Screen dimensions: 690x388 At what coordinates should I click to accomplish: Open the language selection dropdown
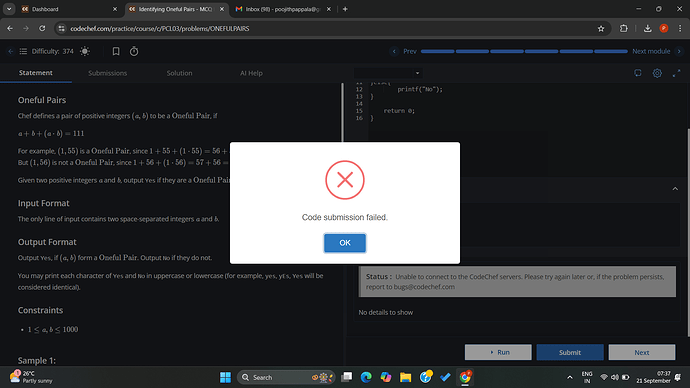(388, 73)
